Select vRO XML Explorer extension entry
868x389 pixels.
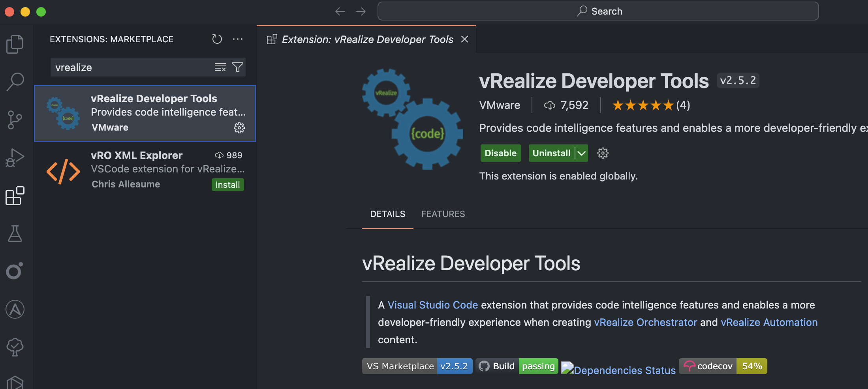click(x=145, y=170)
